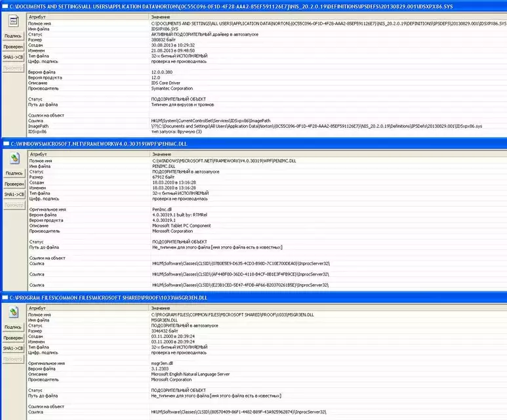Click title bar icon of MSGR3EN.DLL panel

5,297
